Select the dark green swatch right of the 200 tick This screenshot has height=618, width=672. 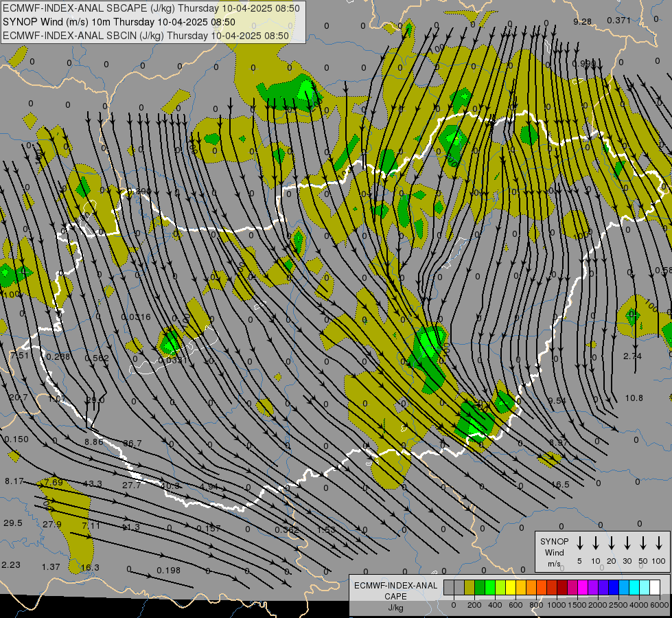click(480, 587)
